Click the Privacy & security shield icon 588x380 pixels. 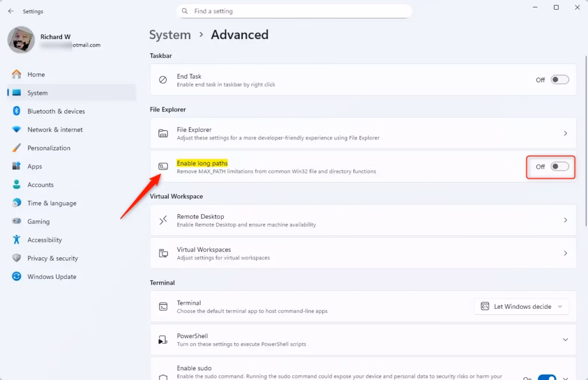(x=17, y=258)
